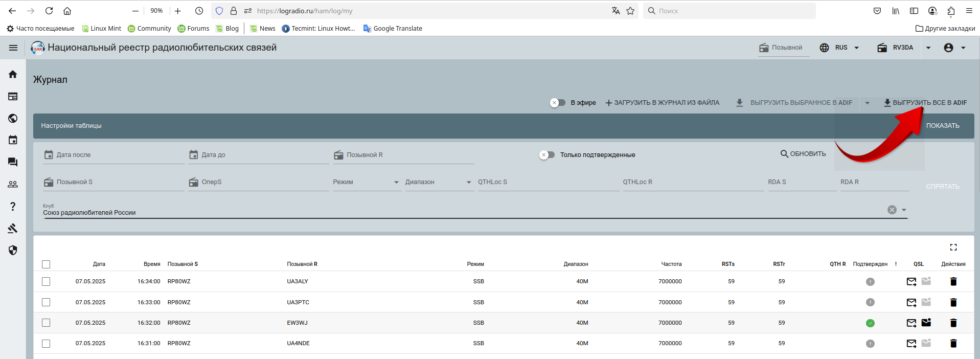This screenshot has width=980, height=359.
Task: Click the 'Дата после' date field
Action: (x=113, y=155)
